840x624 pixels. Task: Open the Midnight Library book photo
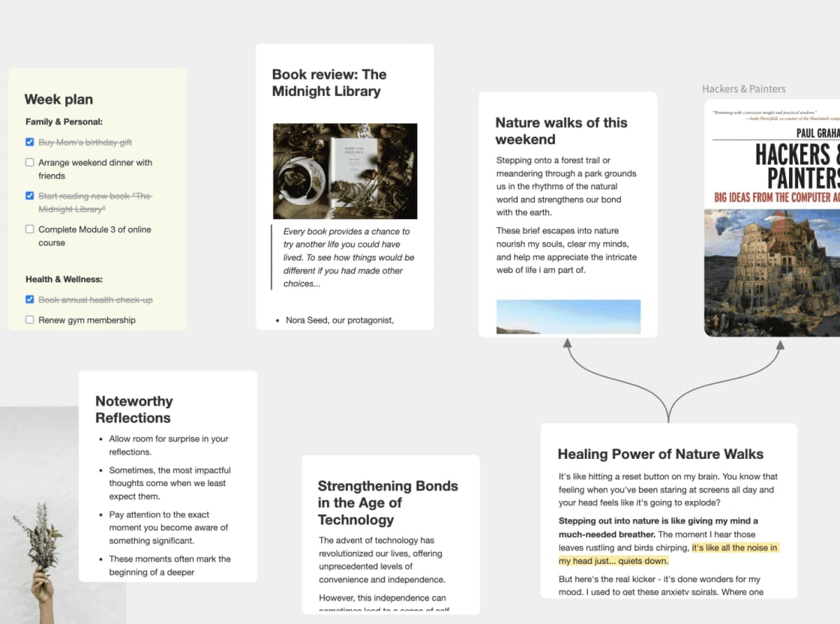(x=344, y=171)
